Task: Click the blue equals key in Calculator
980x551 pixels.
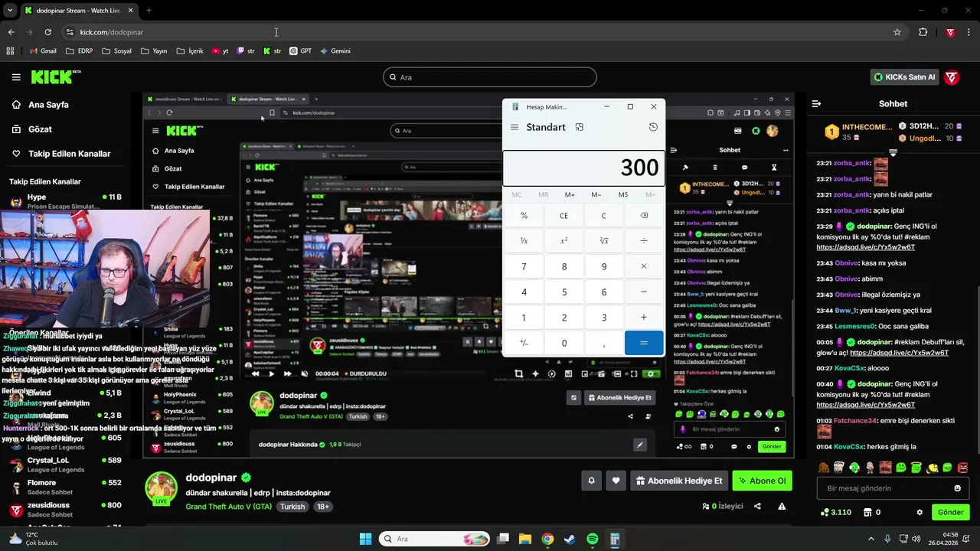Action: 643,343
